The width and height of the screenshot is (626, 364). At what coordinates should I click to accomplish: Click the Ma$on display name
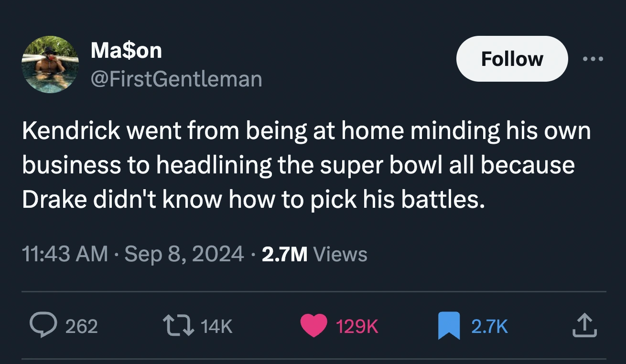pos(126,49)
